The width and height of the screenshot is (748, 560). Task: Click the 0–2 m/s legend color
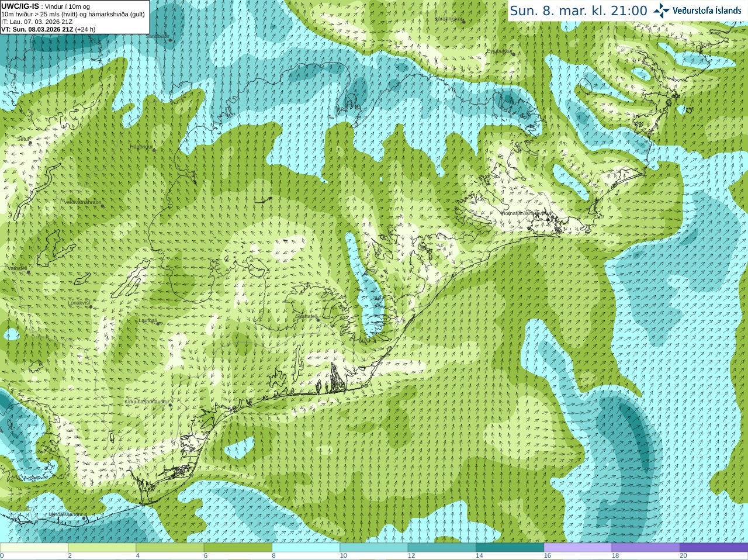(34, 548)
